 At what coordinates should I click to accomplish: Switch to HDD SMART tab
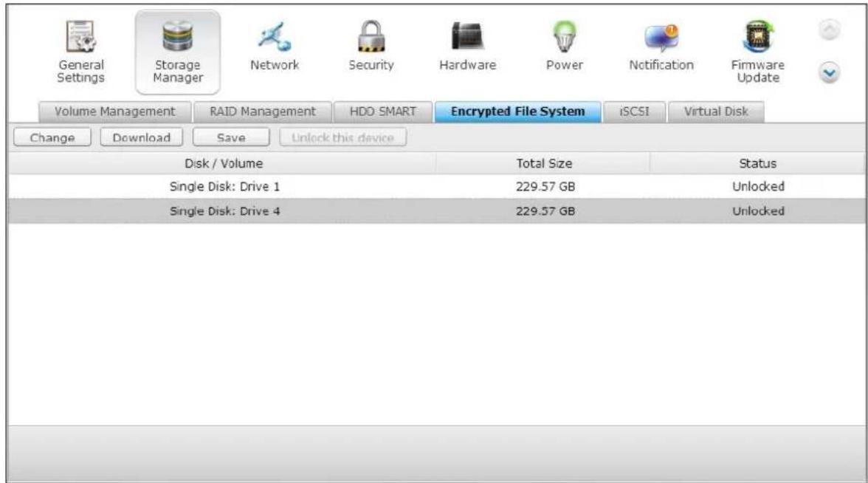[x=382, y=112]
